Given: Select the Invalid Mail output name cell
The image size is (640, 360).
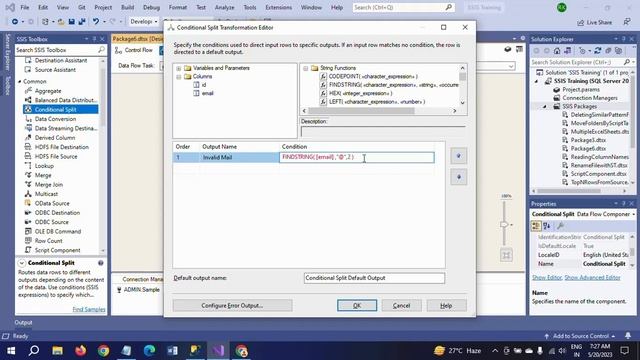Looking at the screenshot, I should coord(239,157).
